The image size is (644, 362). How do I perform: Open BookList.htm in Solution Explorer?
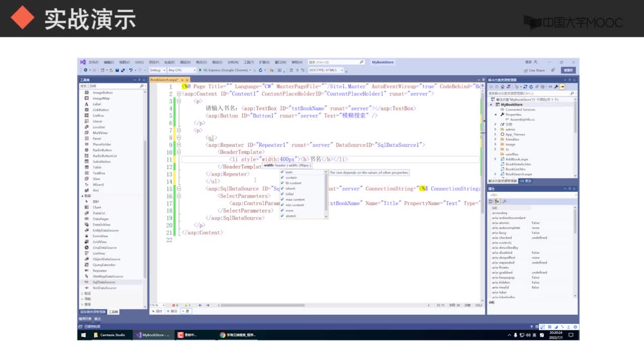pos(515,169)
